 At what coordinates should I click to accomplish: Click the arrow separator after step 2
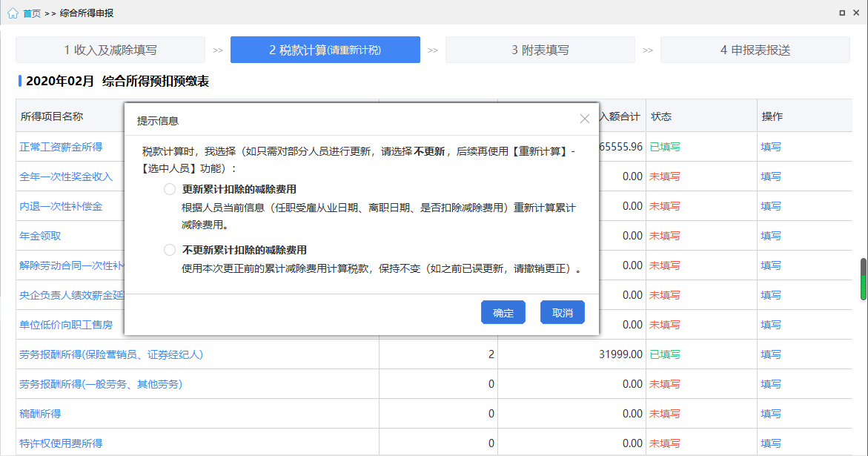point(433,50)
